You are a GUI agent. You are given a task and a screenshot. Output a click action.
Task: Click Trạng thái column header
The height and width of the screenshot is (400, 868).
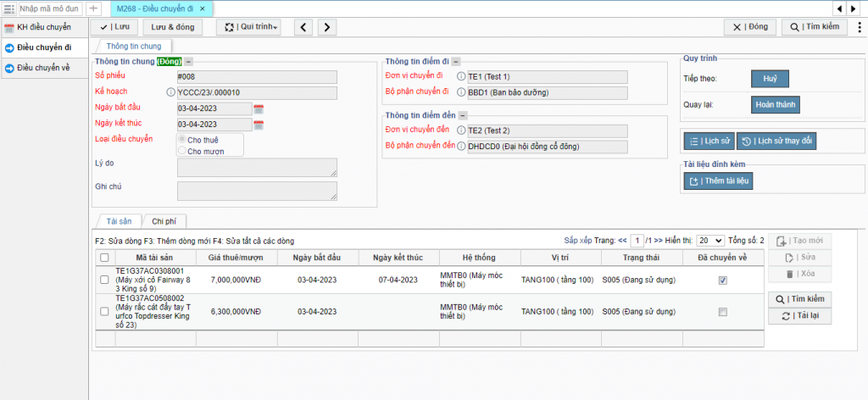coord(642,258)
